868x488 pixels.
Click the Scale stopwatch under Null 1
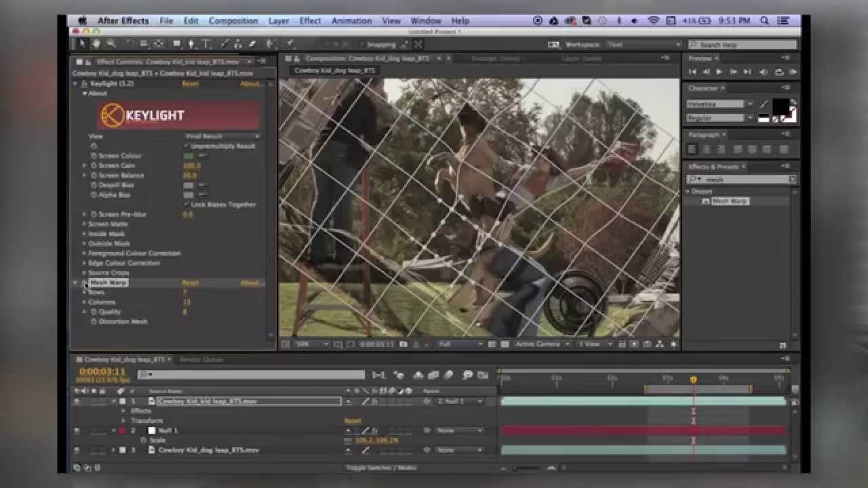144,440
